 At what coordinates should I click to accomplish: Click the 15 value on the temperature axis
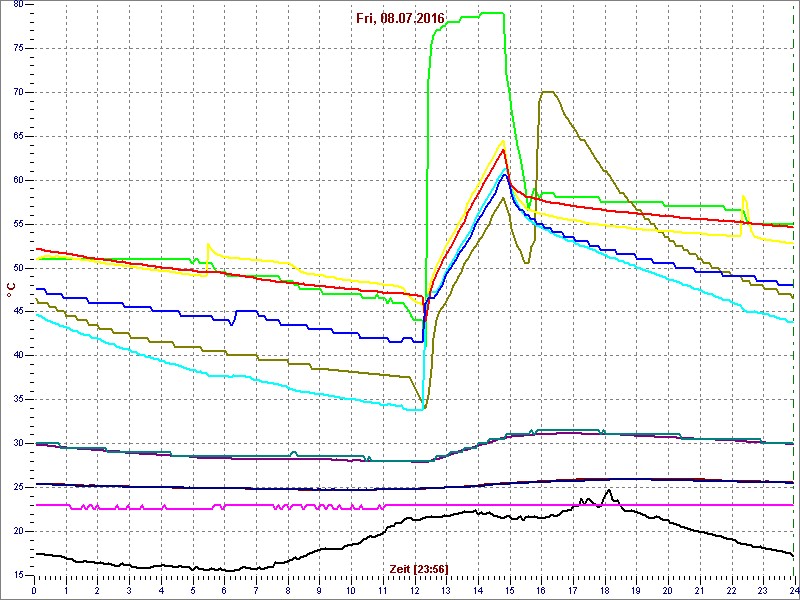[x=18, y=575]
